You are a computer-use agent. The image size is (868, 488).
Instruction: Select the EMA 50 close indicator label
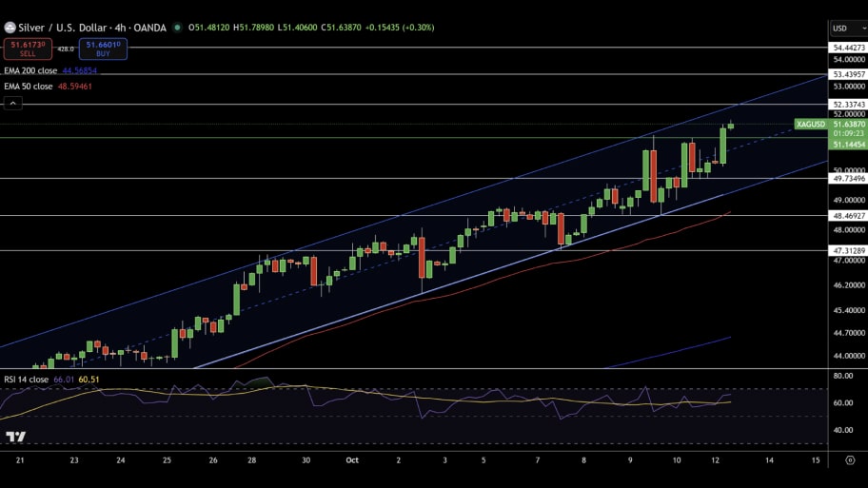[29, 87]
